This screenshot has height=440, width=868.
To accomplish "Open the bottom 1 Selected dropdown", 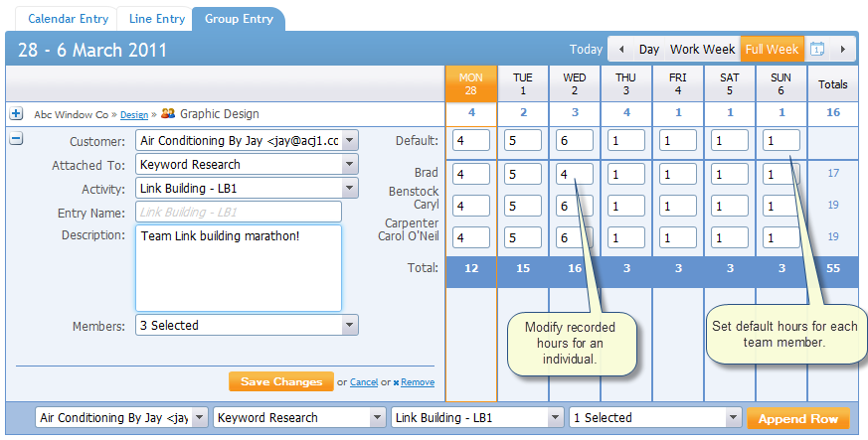I will 656,418.
